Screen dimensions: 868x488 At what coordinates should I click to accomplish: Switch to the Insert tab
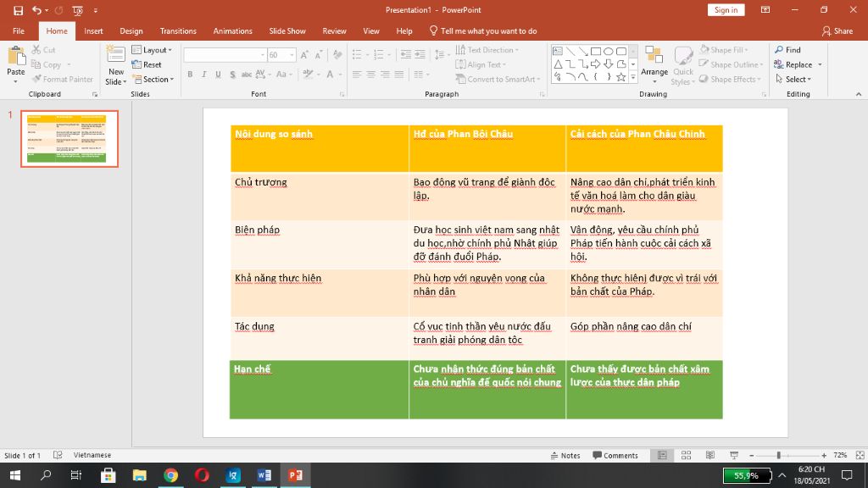(93, 31)
